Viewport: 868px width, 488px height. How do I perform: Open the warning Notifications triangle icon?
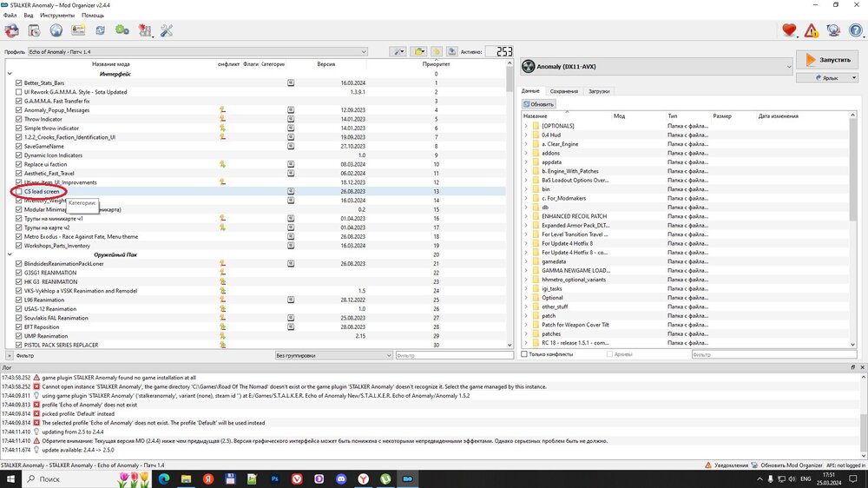pos(811,30)
